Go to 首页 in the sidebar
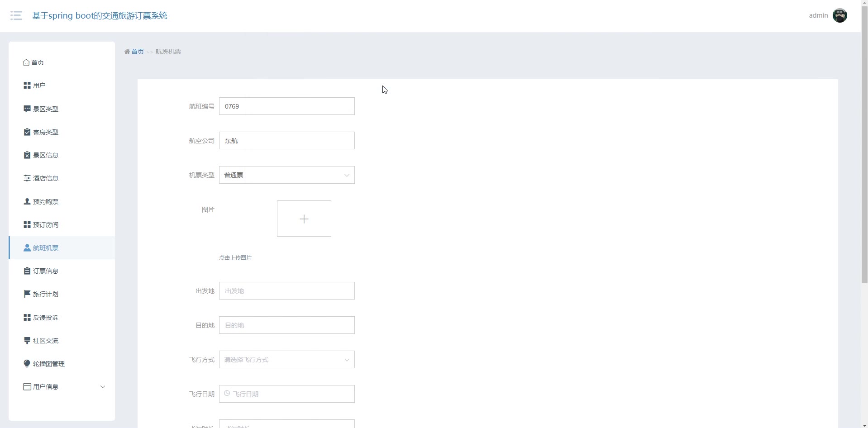868x428 pixels. [x=62, y=62]
